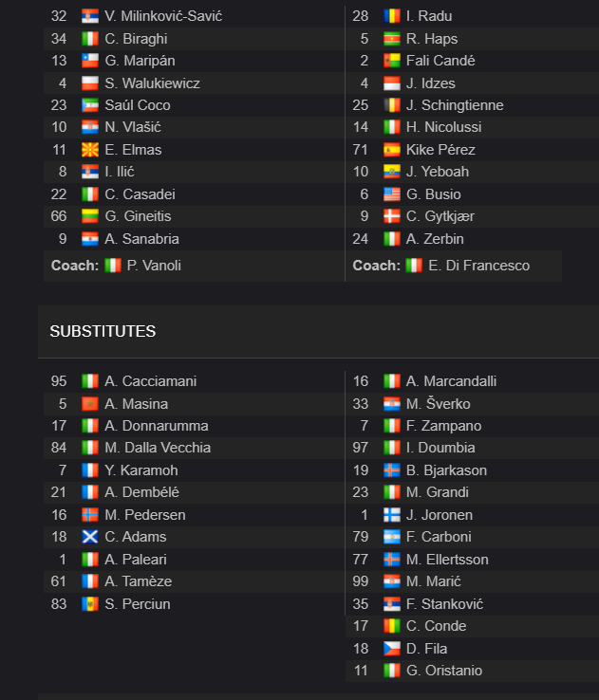Open G. Oristanio's player profile

(444, 671)
